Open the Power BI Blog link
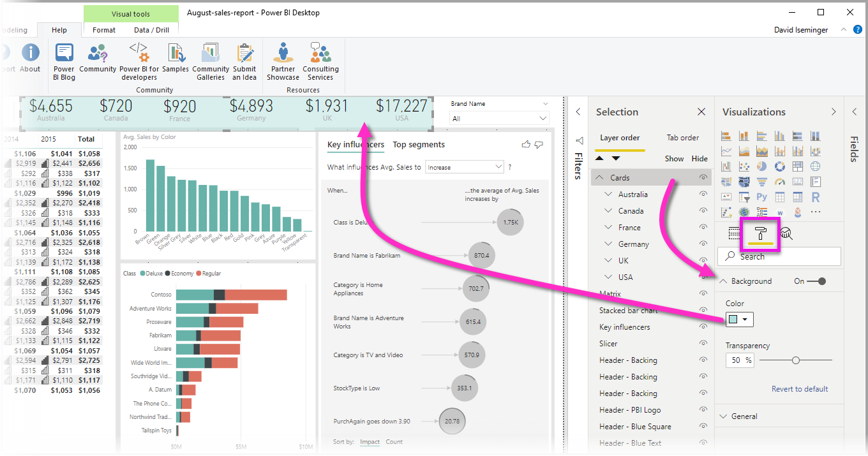 click(x=64, y=61)
